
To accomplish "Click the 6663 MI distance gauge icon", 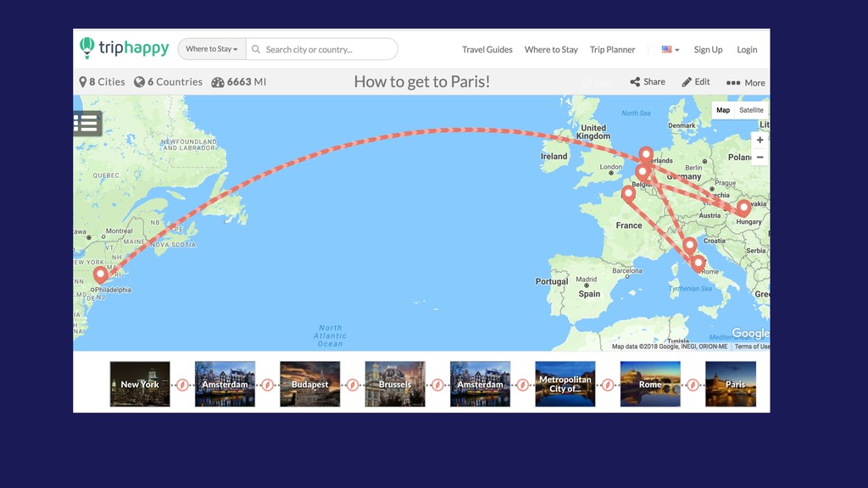I will pyautogui.click(x=218, y=82).
